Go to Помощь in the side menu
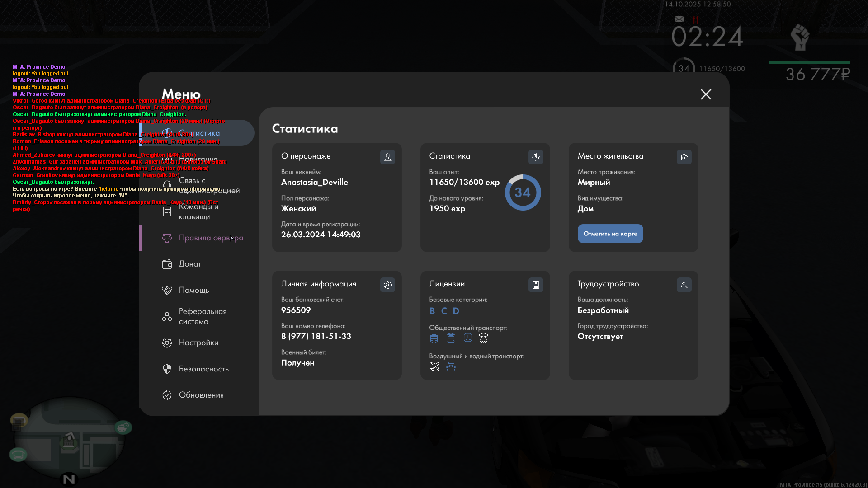This screenshot has width=868, height=488. [x=193, y=290]
